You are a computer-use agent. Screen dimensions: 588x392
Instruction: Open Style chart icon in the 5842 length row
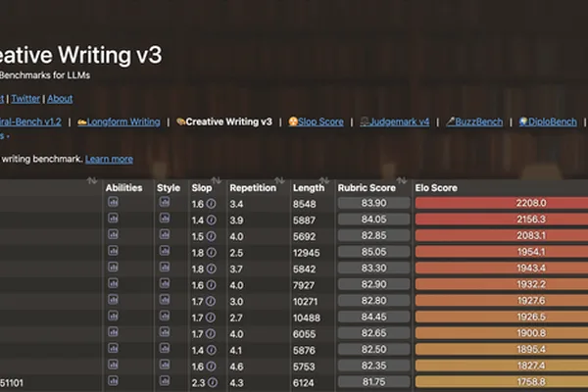pyautogui.click(x=165, y=268)
